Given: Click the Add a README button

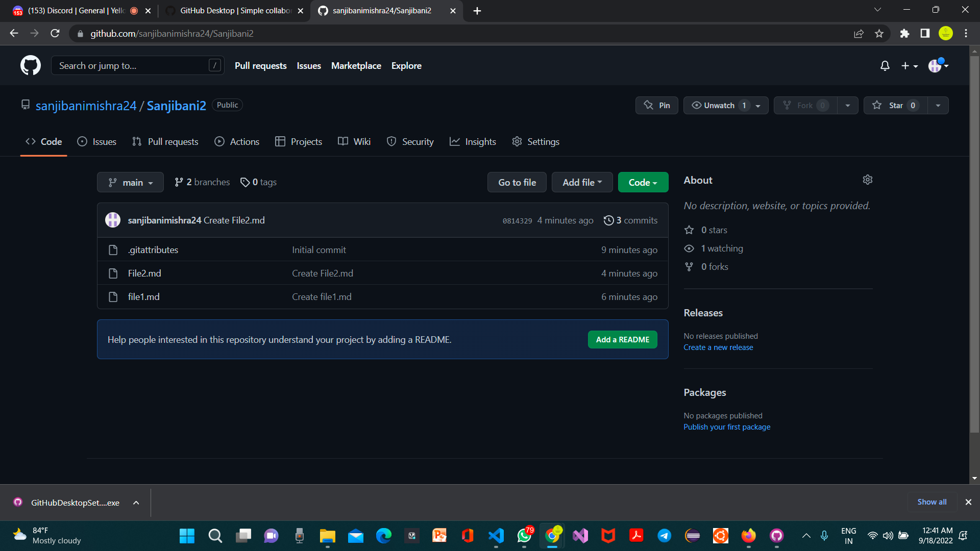Looking at the screenshot, I should 622,340.
